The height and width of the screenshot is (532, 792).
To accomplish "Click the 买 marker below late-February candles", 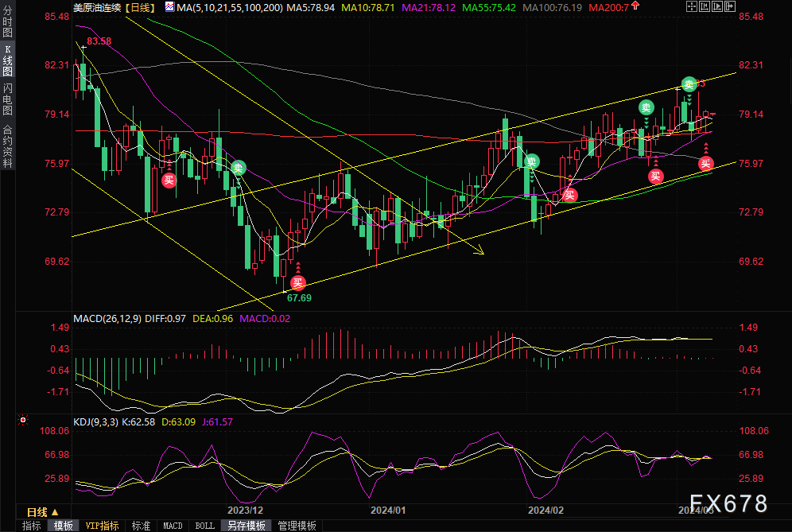I will [x=655, y=176].
